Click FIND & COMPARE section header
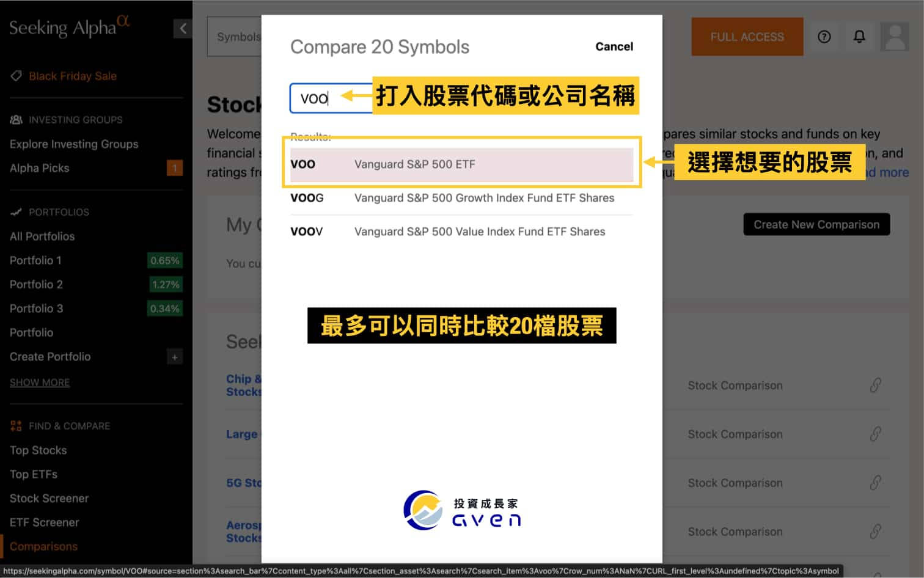Viewport: 924px width, 578px height. click(69, 426)
